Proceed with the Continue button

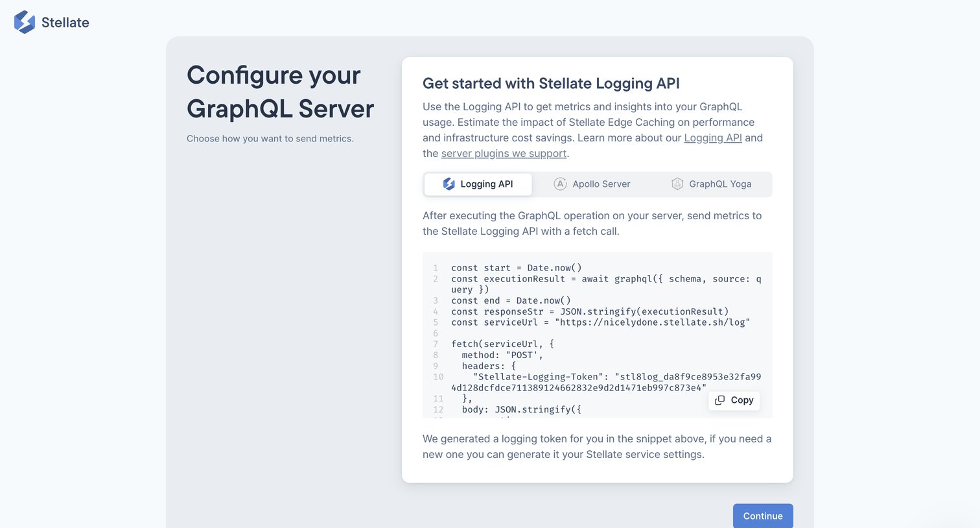click(x=763, y=516)
